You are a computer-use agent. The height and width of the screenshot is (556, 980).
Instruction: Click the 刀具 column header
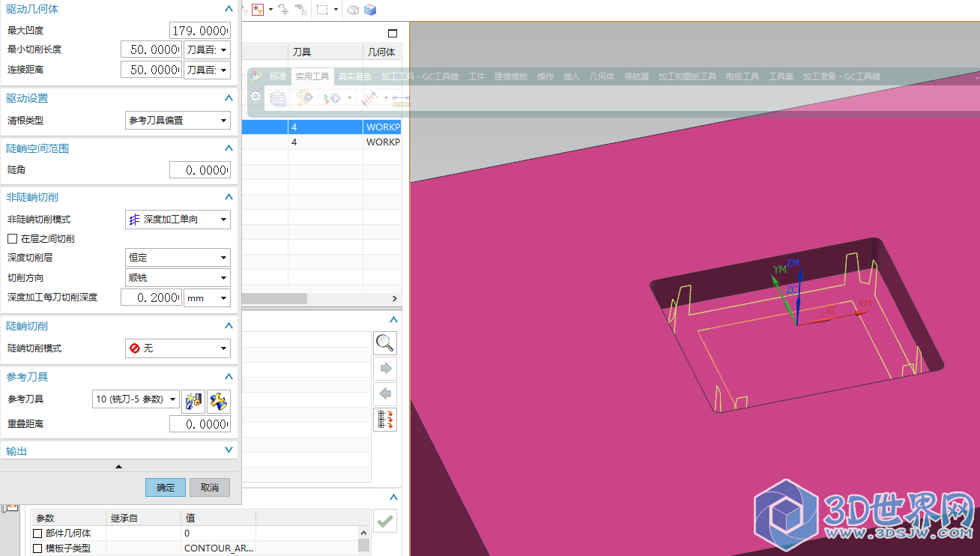(x=325, y=52)
